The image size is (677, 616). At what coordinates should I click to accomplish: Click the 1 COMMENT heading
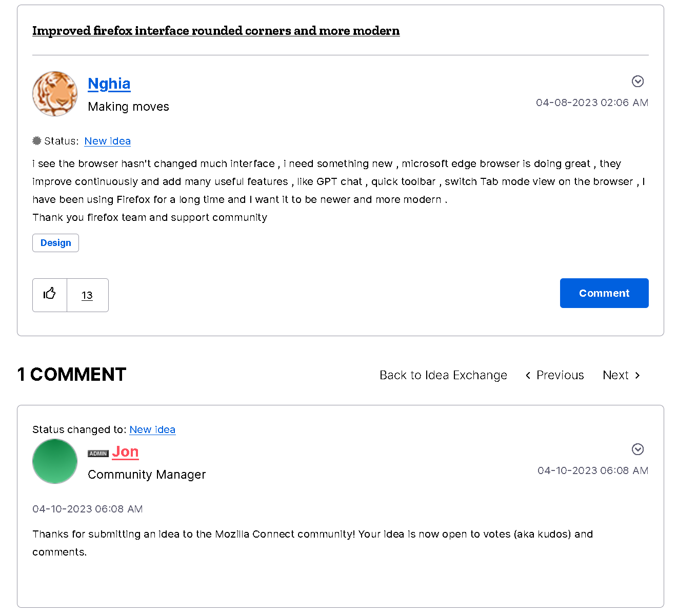point(72,375)
